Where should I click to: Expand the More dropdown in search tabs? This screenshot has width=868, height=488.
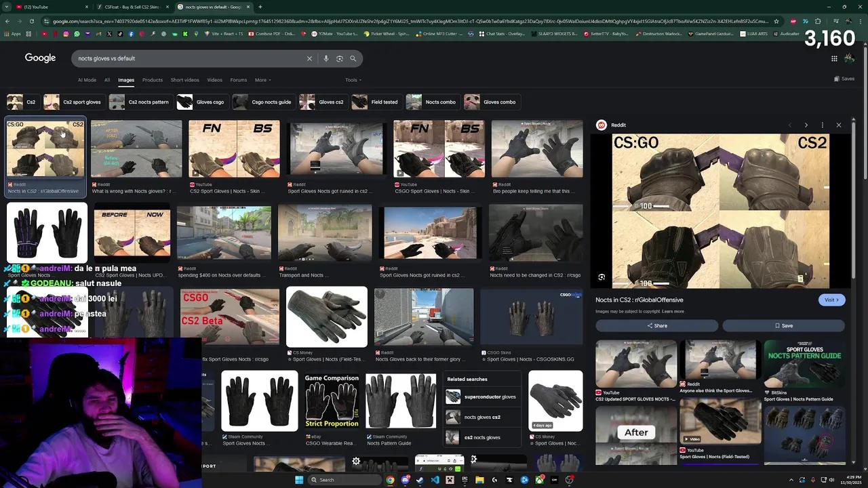coord(262,80)
